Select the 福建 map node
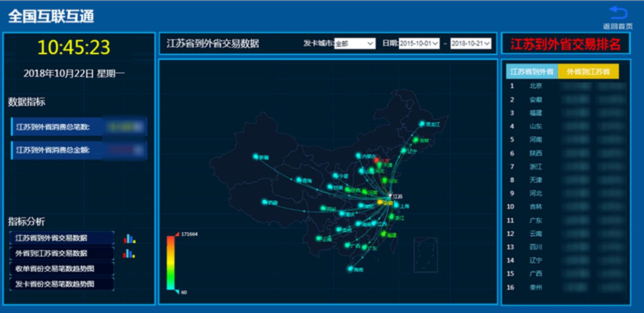 (383, 234)
